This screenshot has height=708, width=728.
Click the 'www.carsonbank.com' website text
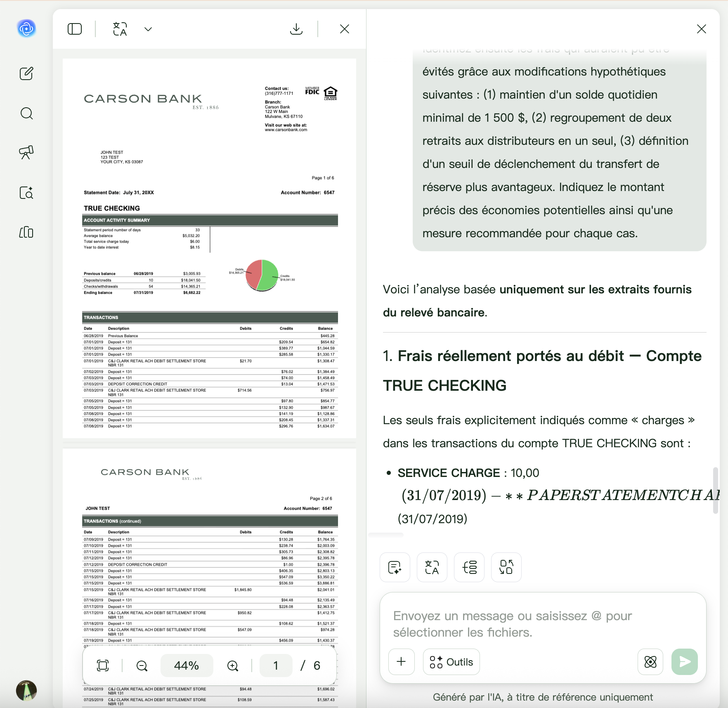coord(286,130)
